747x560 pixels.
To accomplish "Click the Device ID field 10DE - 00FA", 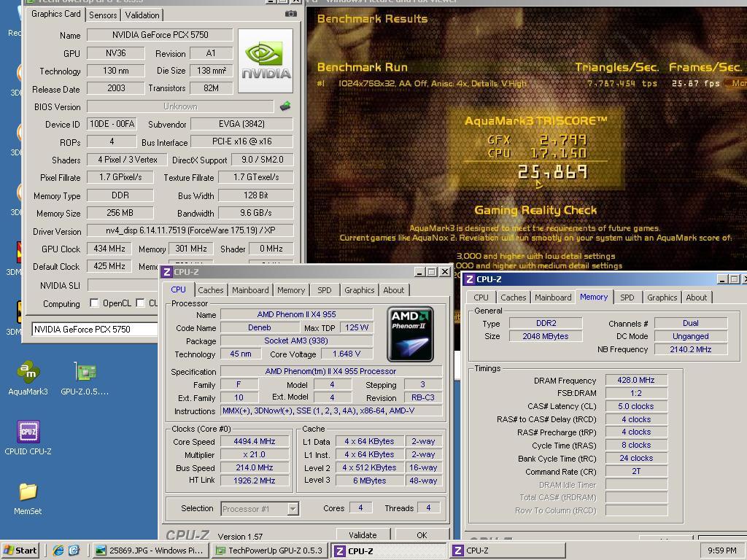I will tap(112, 124).
